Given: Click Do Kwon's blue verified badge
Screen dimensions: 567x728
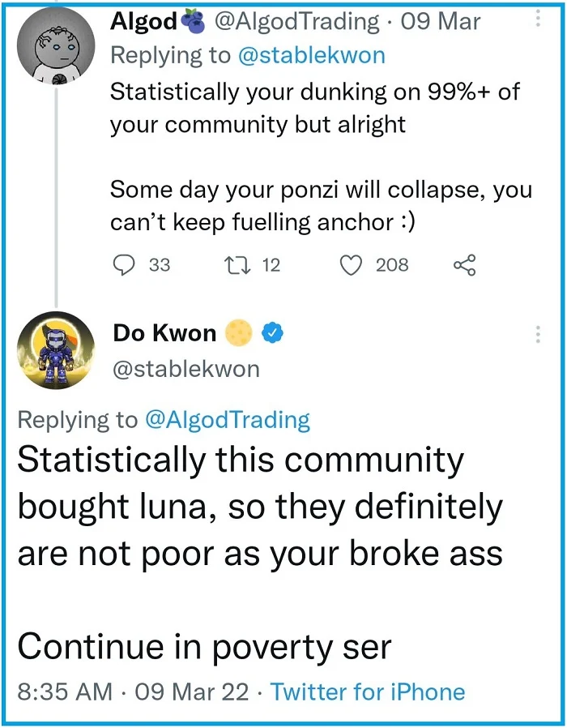Looking at the screenshot, I should click(273, 333).
